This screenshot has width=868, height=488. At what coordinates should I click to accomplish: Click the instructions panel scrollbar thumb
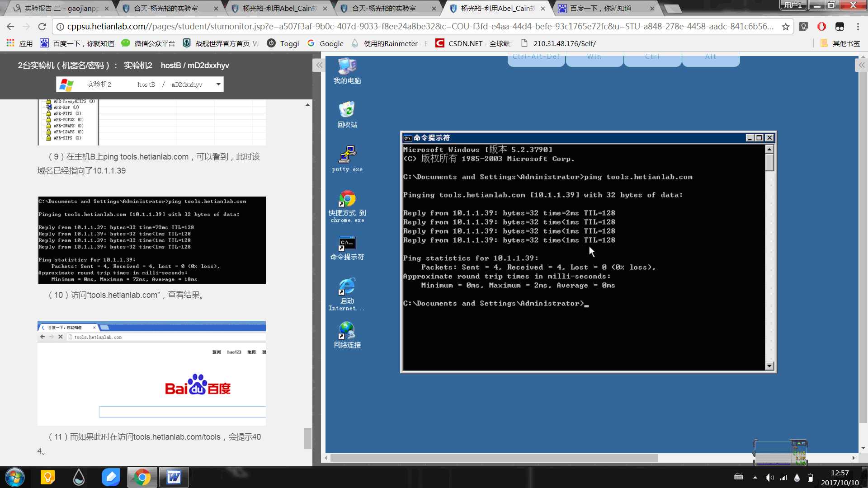(x=307, y=438)
